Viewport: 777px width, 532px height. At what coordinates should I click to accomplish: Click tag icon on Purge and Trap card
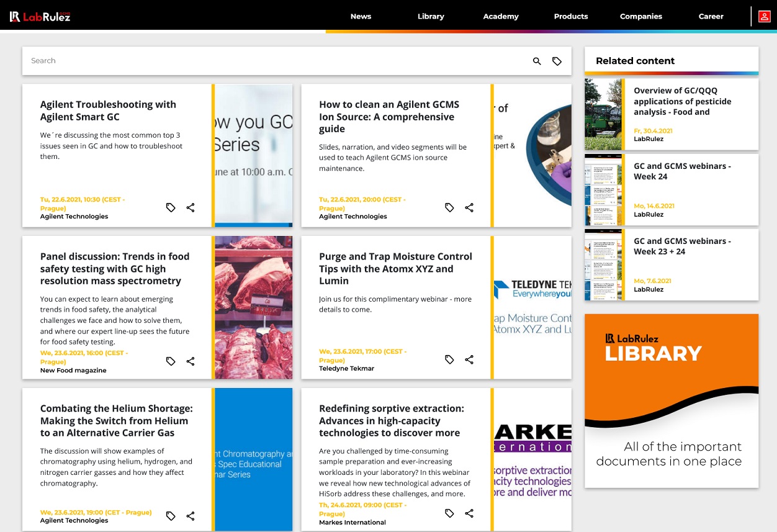pos(449,359)
